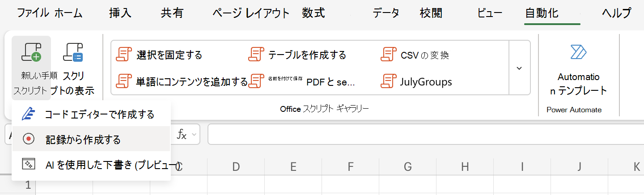This screenshot has width=644, height=195.
Task: Choose AI を使用した下書き (プレビュー) item
Action: 91,165
